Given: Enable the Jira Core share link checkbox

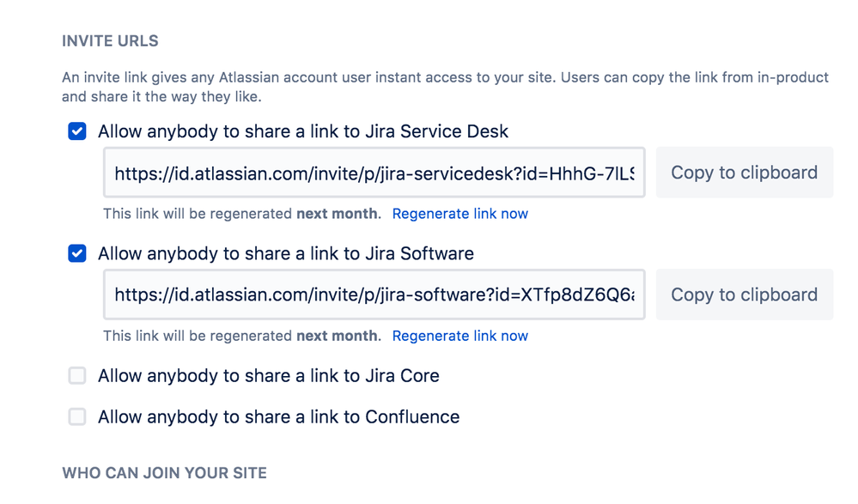Looking at the screenshot, I should [x=77, y=375].
